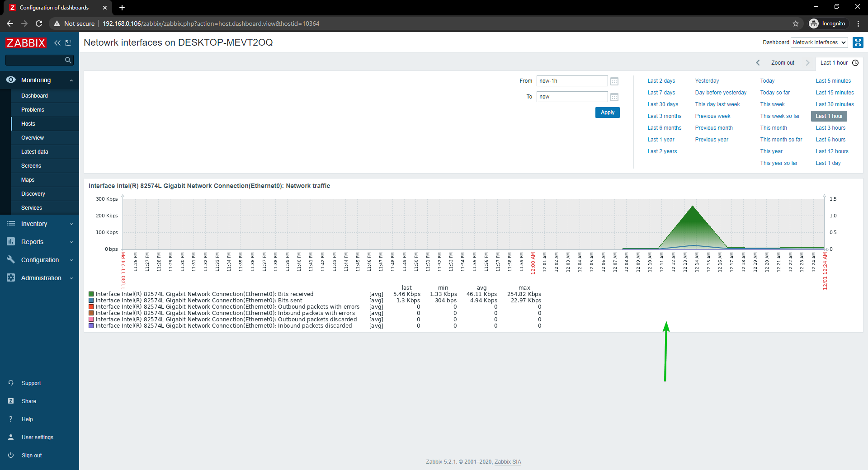Open calendar picker for To field

(614, 97)
